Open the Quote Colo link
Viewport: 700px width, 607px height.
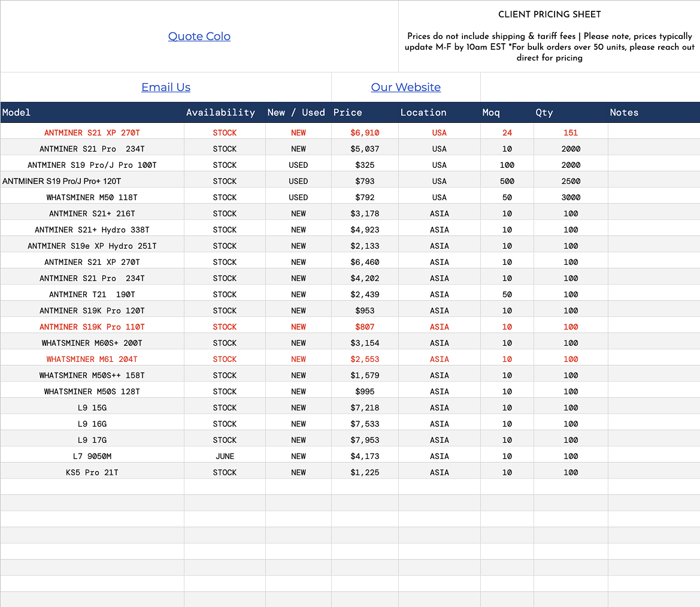click(x=199, y=37)
